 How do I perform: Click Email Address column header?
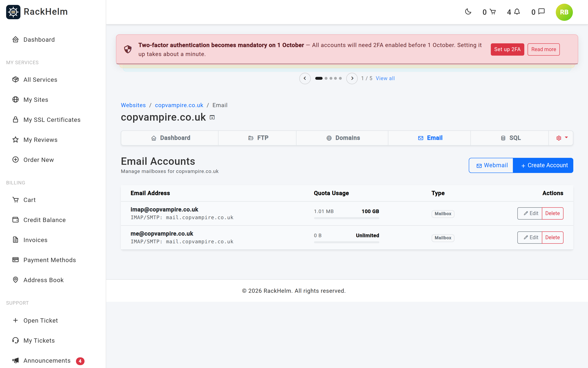coord(150,193)
